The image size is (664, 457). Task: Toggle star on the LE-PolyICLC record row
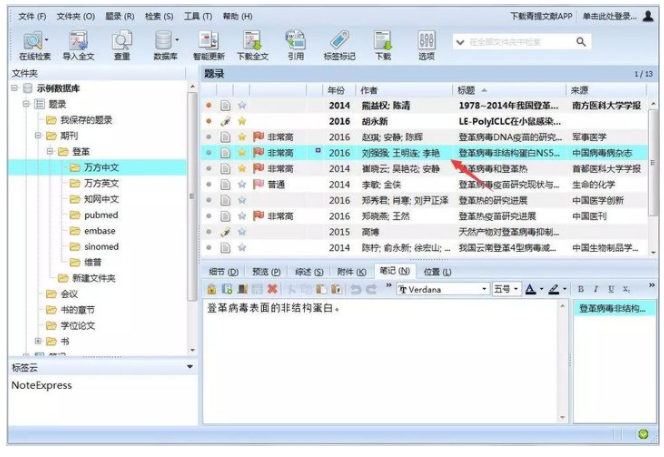click(242, 121)
